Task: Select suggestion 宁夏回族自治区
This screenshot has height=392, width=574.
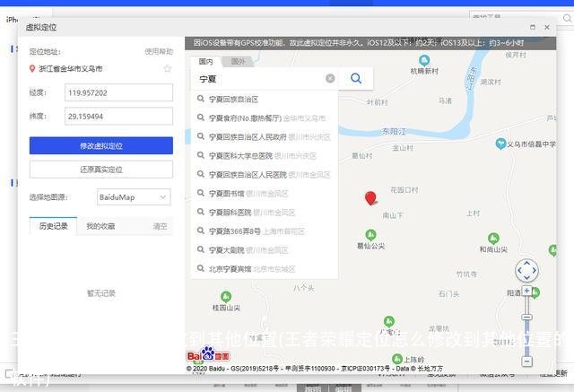Action: pos(264,100)
